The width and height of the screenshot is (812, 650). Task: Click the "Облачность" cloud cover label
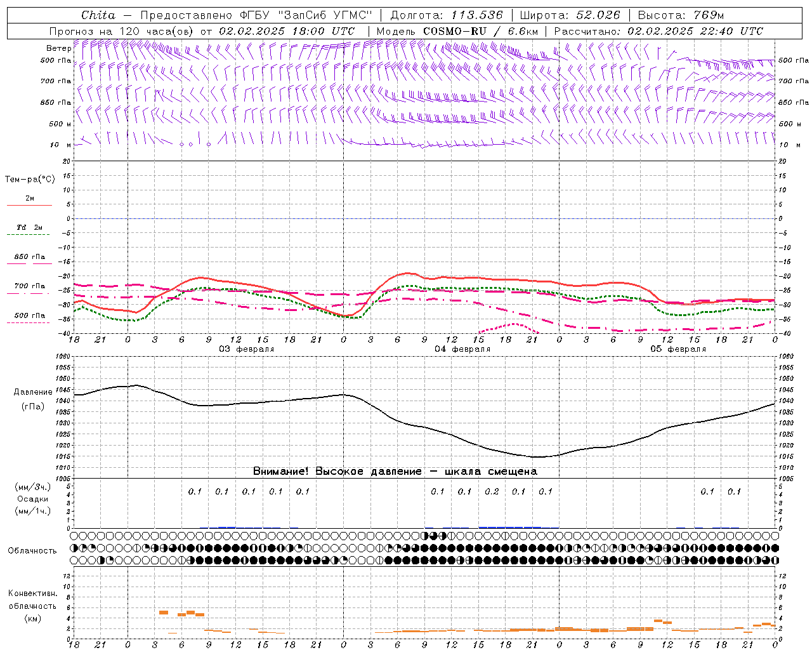pos(32,550)
